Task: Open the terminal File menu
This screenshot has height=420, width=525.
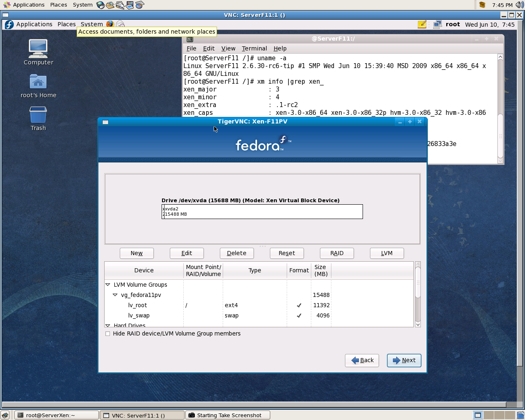Action: coord(192,48)
